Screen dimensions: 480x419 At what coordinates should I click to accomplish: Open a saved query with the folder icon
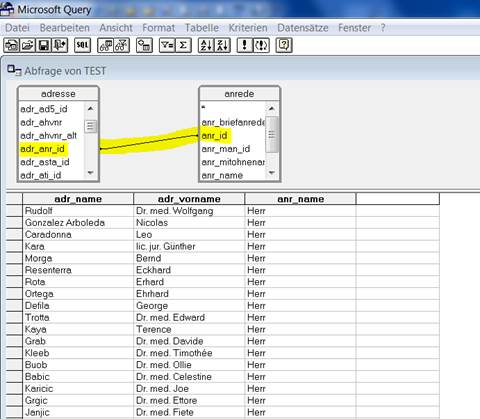[28, 45]
